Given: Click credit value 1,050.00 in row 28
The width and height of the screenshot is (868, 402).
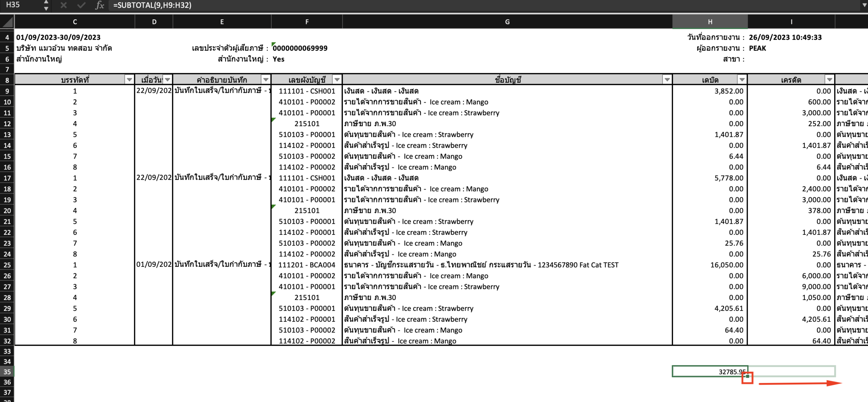Looking at the screenshot, I should point(816,297).
